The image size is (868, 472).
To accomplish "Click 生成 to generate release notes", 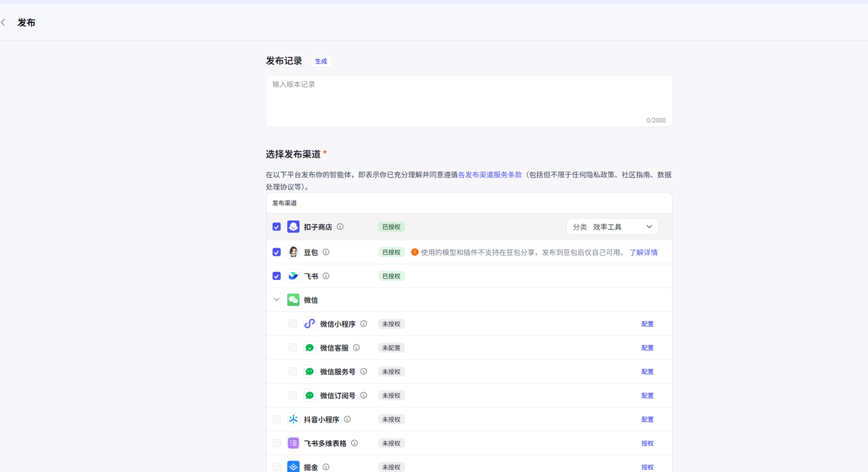I will (321, 61).
